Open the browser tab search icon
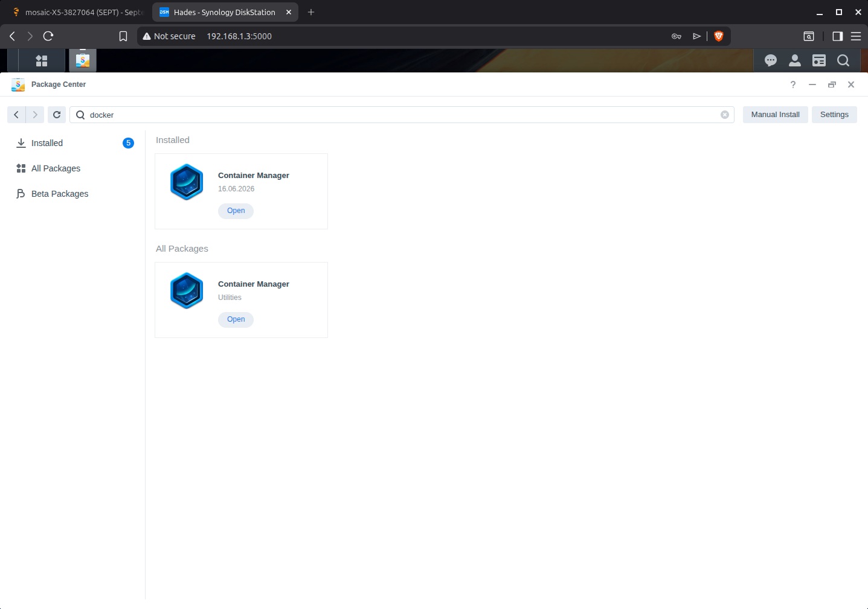The height and width of the screenshot is (609, 868). click(809, 36)
